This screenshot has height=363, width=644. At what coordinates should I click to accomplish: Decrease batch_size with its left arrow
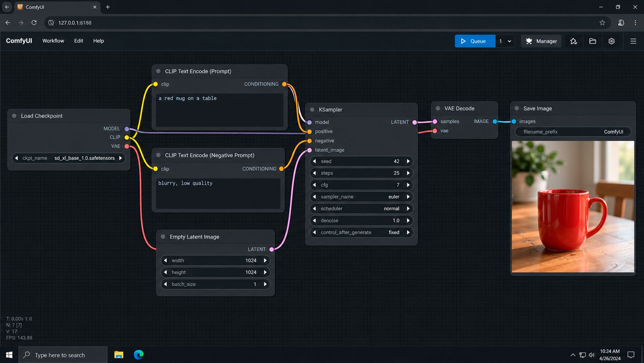point(165,284)
